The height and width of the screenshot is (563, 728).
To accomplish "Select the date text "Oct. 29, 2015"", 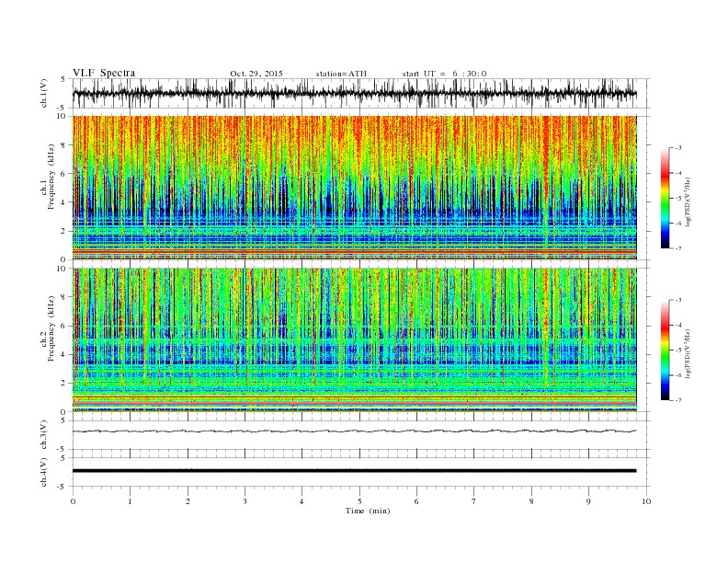I will (256, 74).
